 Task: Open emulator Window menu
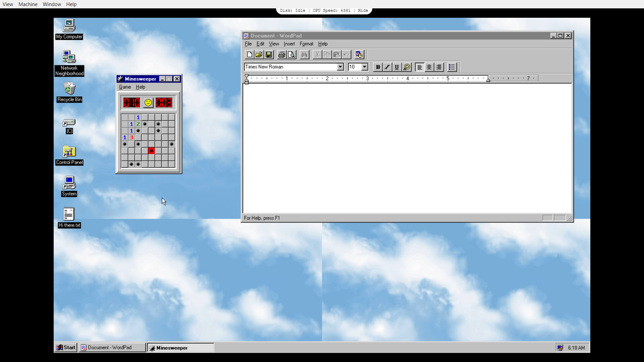tap(52, 4)
